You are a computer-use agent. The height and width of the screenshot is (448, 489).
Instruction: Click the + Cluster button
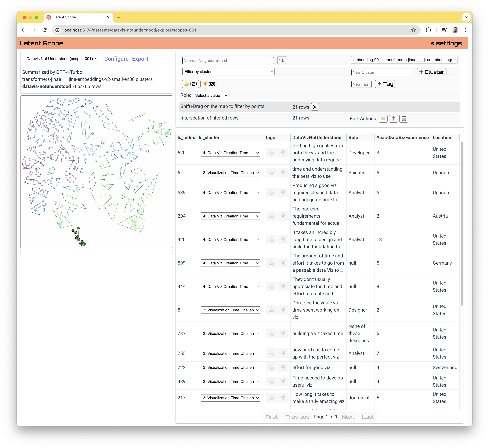coord(431,72)
